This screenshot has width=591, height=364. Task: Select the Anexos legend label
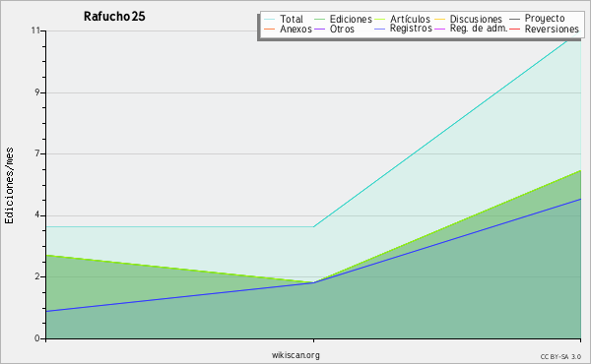pos(295,29)
